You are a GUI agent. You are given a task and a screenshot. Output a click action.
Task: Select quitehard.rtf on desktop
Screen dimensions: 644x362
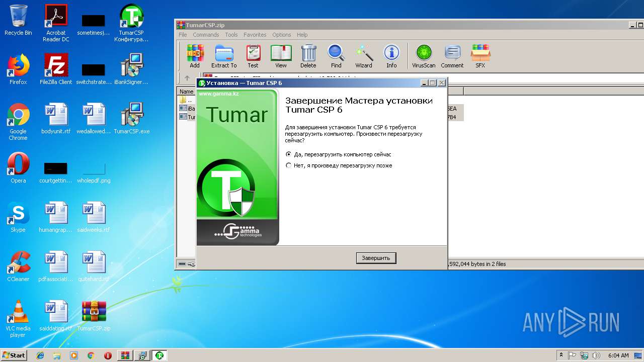pos(94,266)
